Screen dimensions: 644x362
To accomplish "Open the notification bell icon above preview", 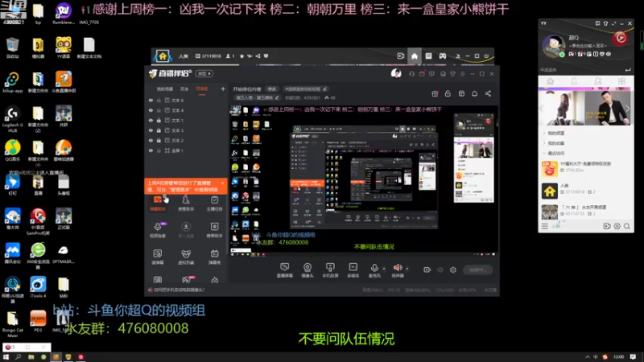I will [x=474, y=93].
